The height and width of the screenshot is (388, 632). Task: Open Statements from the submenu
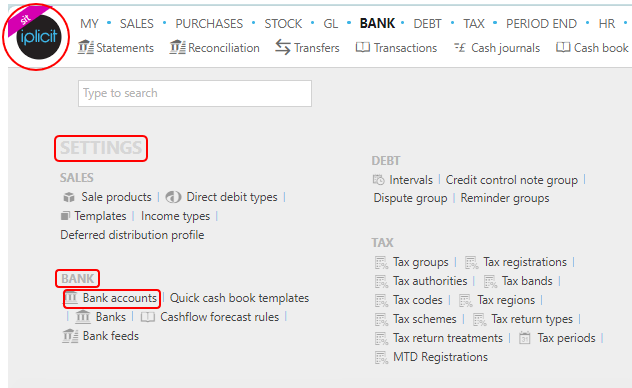click(125, 48)
